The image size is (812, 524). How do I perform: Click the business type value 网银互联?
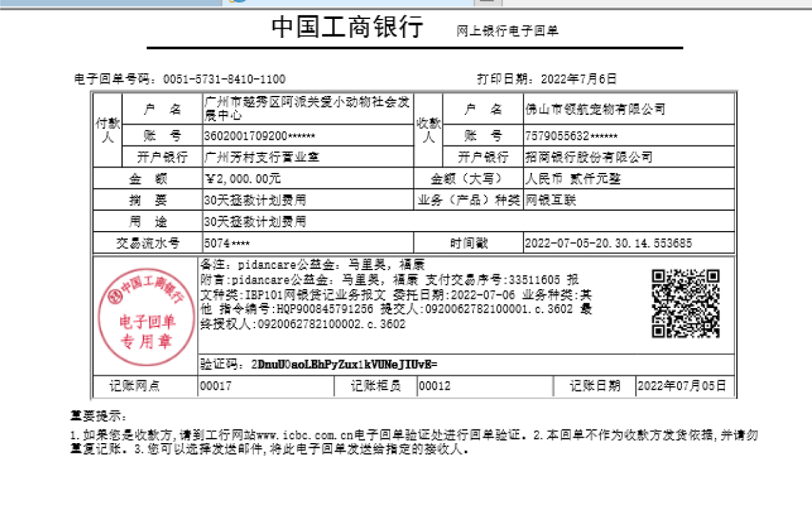click(x=551, y=200)
